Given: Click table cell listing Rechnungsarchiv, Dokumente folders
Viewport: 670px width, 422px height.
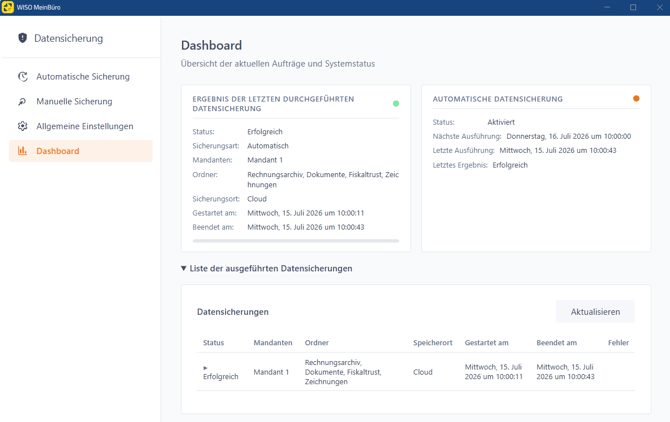Looking at the screenshot, I should [343, 372].
